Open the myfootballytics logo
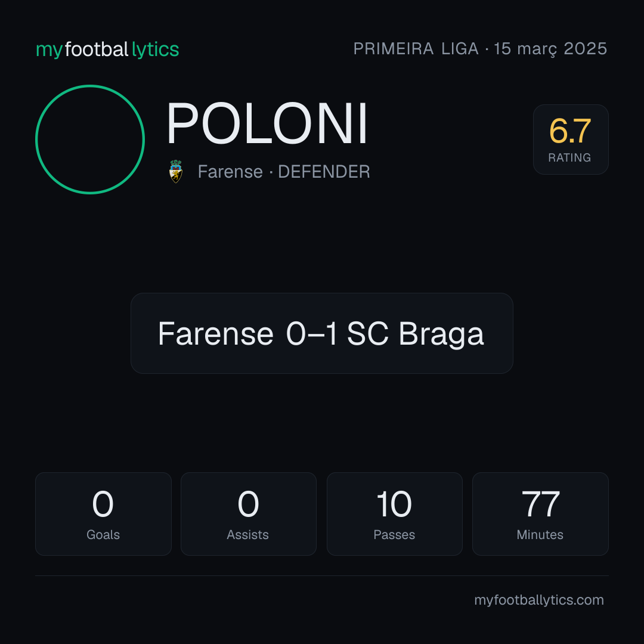Image resolution: width=644 pixels, height=644 pixels. click(107, 49)
